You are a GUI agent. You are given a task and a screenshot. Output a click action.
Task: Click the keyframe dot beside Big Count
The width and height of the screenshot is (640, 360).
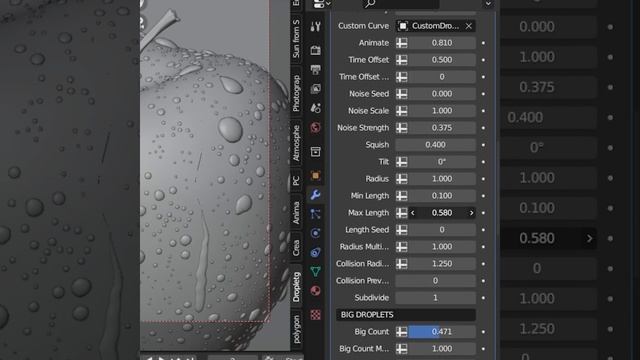pos(483,332)
